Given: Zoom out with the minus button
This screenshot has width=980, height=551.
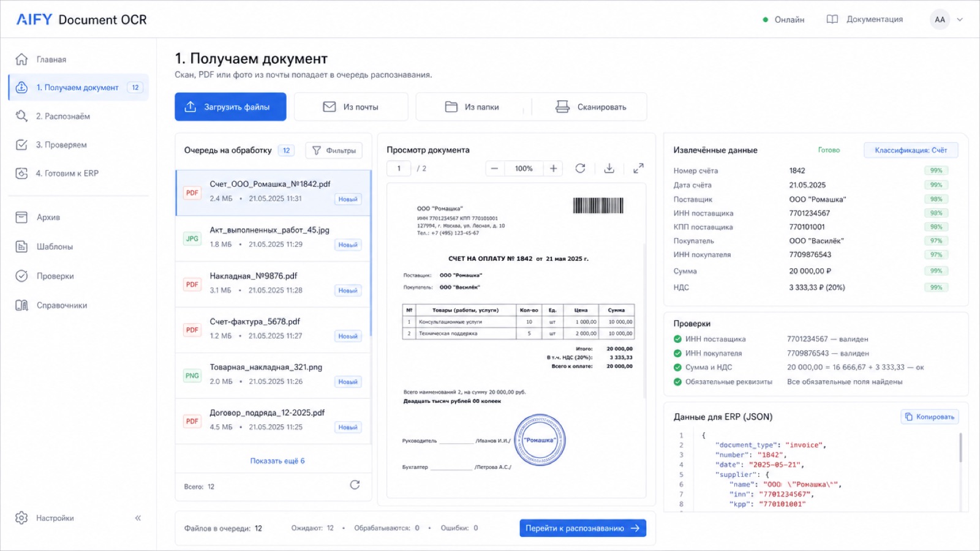Looking at the screenshot, I should pyautogui.click(x=494, y=168).
